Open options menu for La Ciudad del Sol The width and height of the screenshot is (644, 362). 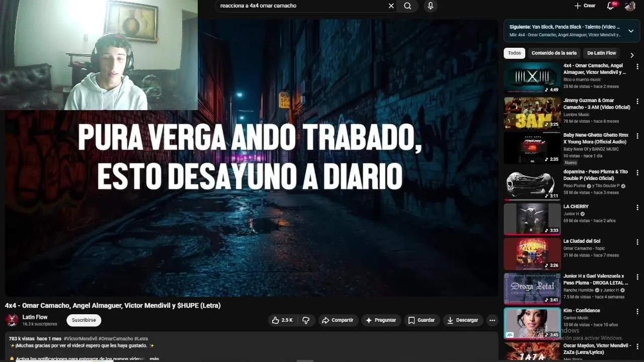pos(637,242)
